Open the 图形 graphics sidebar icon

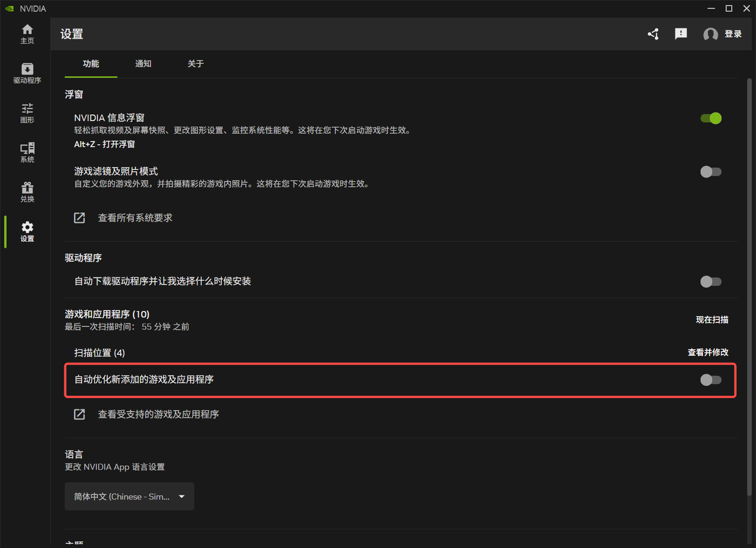pos(27,113)
